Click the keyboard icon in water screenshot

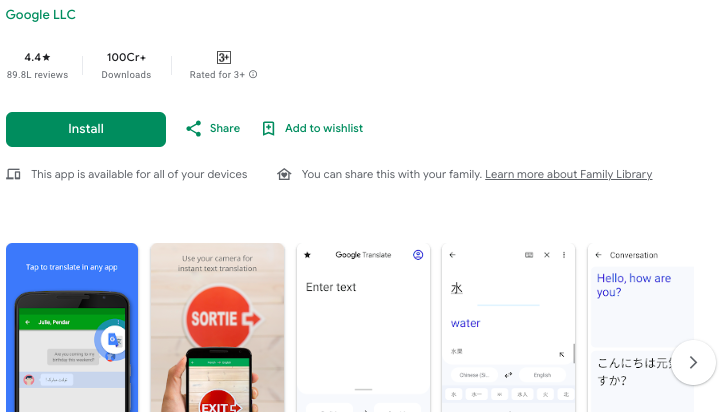pos(529,255)
